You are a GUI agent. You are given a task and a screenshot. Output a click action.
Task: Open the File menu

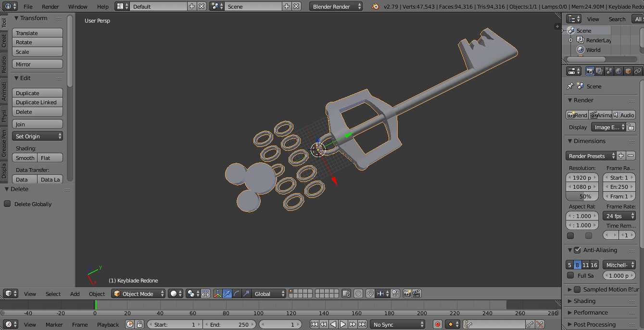[28, 7]
